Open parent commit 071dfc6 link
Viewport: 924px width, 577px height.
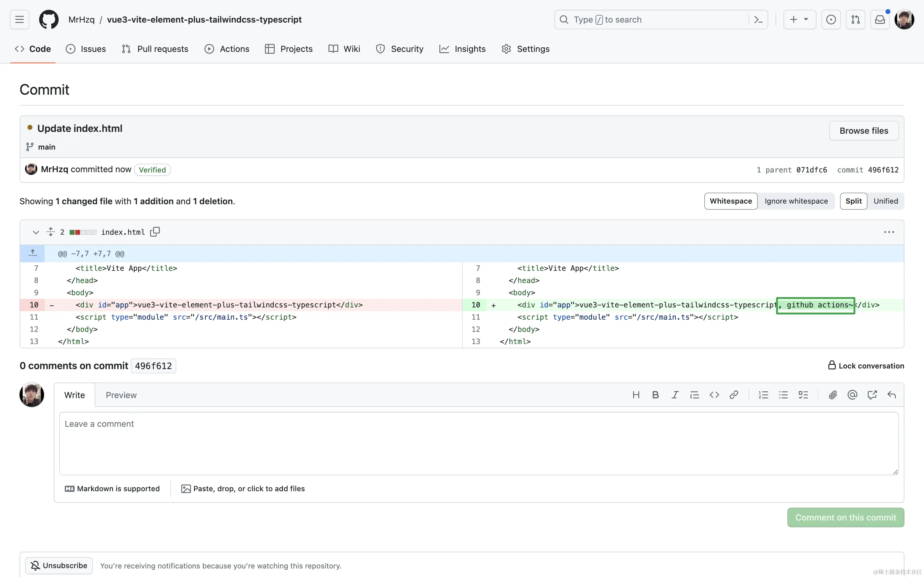pyautogui.click(x=811, y=170)
